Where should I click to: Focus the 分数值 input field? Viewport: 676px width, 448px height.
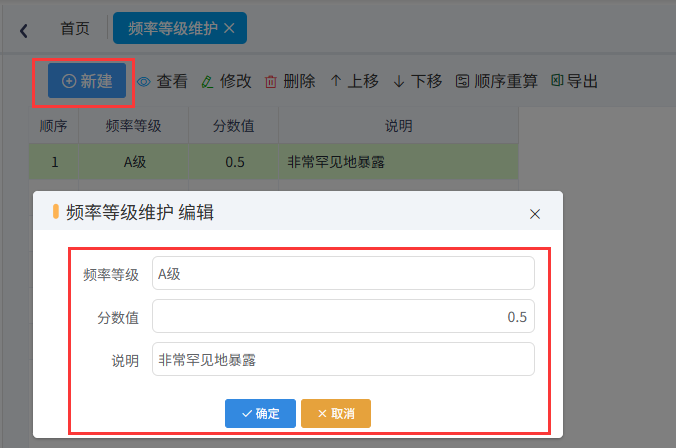pyautogui.click(x=343, y=316)
